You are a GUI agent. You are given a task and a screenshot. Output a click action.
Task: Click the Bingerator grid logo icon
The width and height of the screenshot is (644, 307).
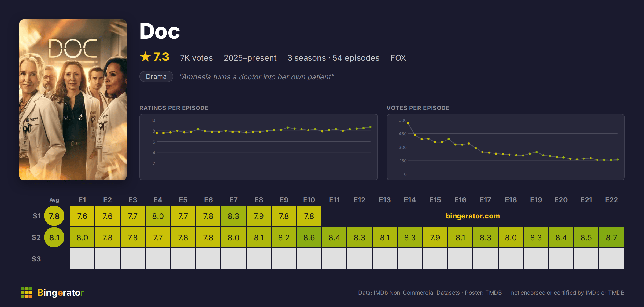(26, 293)
